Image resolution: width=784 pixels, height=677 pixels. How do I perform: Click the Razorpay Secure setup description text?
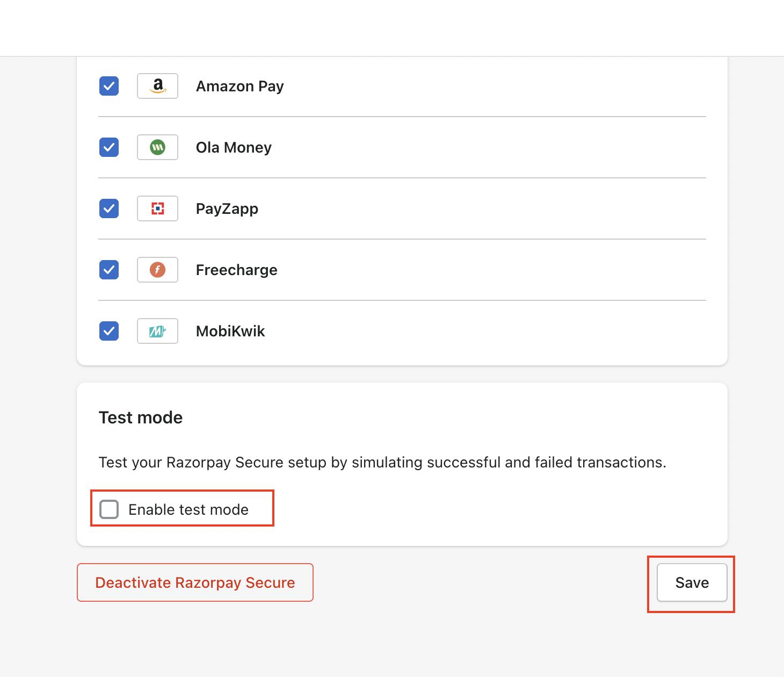[x=382, y=463]
